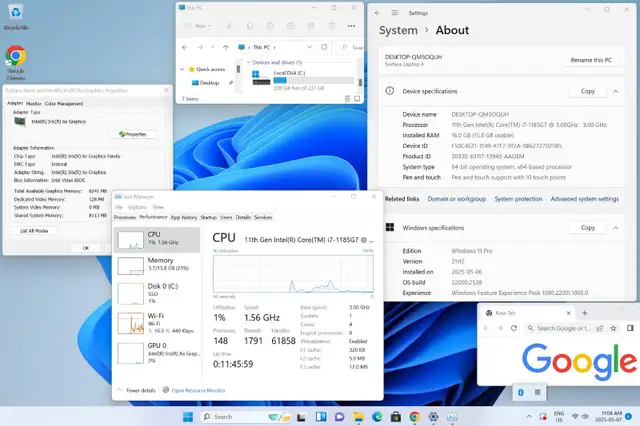Open Widgets from the taskbar
640x426 pixels.
pos(321,417)
